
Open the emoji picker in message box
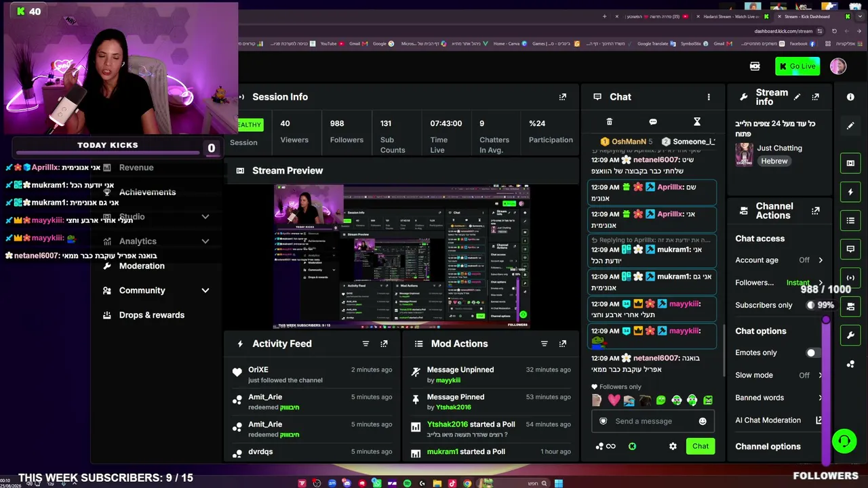click(x=703, y=421)
